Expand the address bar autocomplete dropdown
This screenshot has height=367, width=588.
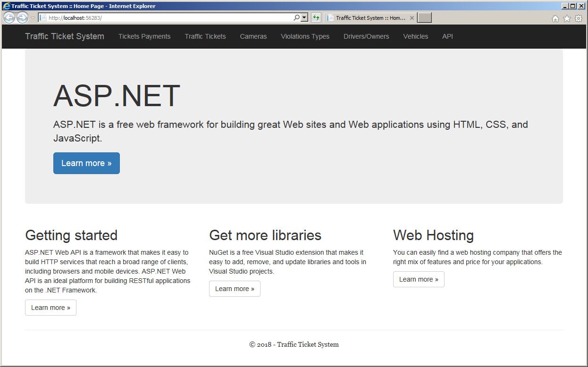coord(304,18)
